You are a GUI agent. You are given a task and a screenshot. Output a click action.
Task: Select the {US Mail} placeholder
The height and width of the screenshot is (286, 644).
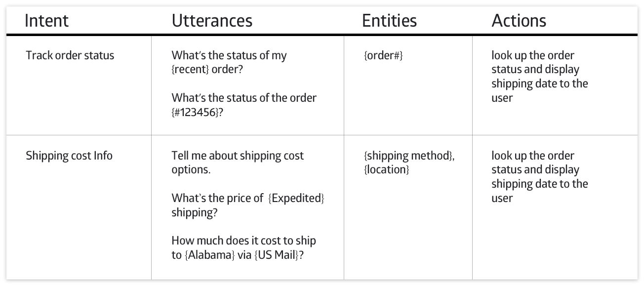(x=277, y=255)
